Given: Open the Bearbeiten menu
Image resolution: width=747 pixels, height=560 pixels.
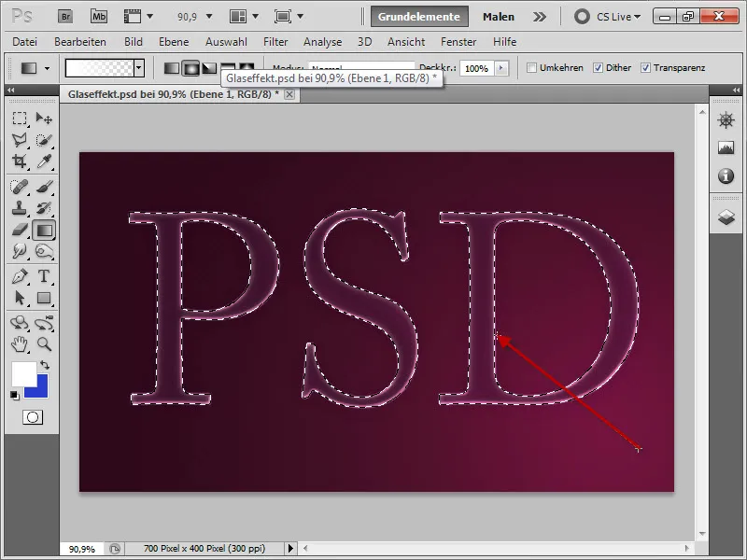Looking at the screenshot, I should point(80,42).
